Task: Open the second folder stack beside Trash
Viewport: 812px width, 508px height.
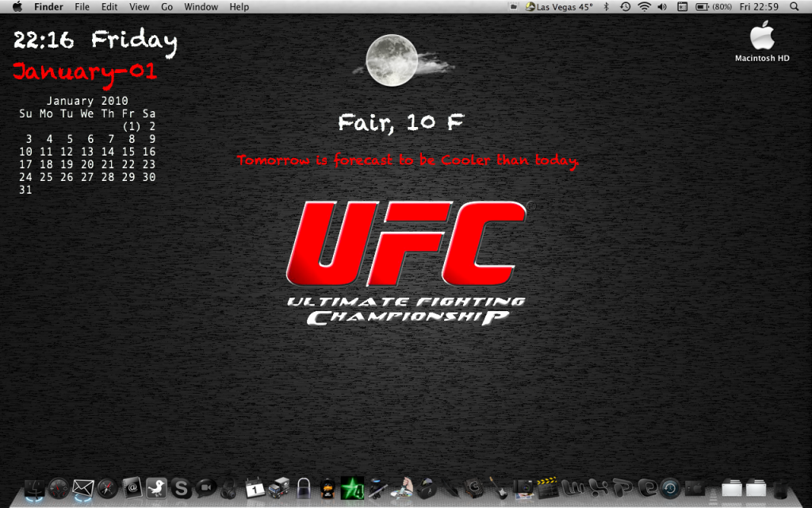Action: tap(756, 488)
